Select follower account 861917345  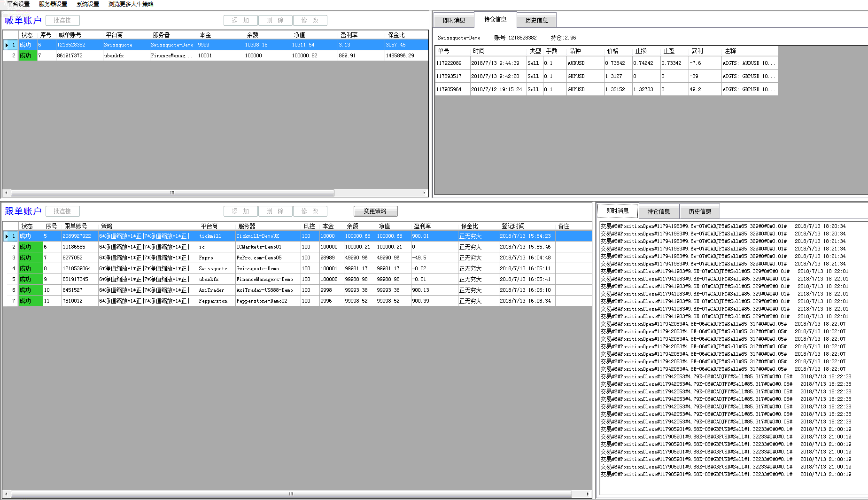[80, 280]
